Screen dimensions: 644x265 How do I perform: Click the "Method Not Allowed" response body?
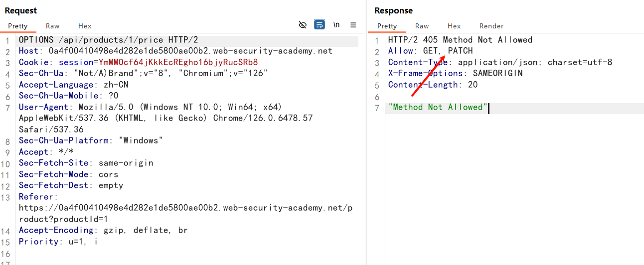(438, 107)
